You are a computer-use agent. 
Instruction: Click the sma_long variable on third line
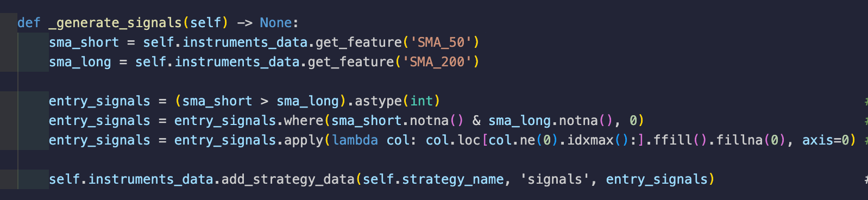coord(80,62)
